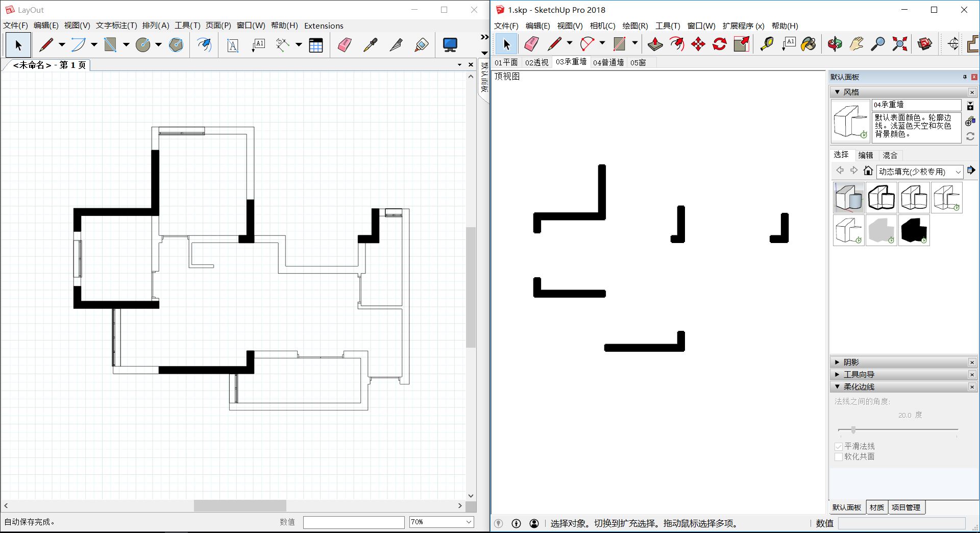Viewport: 980px width, 533px height.
Task: Toggle the 软化共面 checkbox
Action: pyautogui.click(x=838, y=457)
